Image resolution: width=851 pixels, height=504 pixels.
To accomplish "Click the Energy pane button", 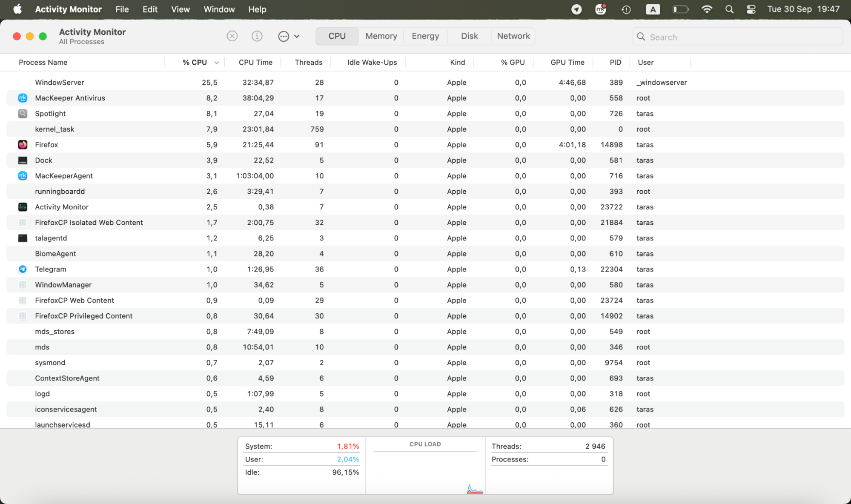I will [x=425, y=36].
